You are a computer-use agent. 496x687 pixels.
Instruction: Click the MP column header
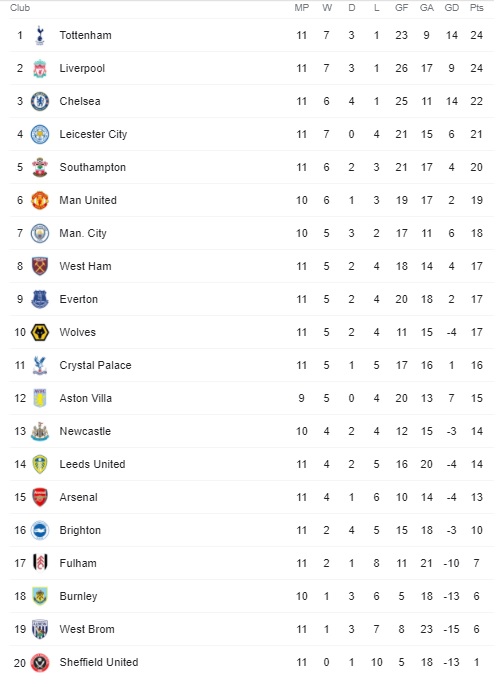[x=301, y=8]
